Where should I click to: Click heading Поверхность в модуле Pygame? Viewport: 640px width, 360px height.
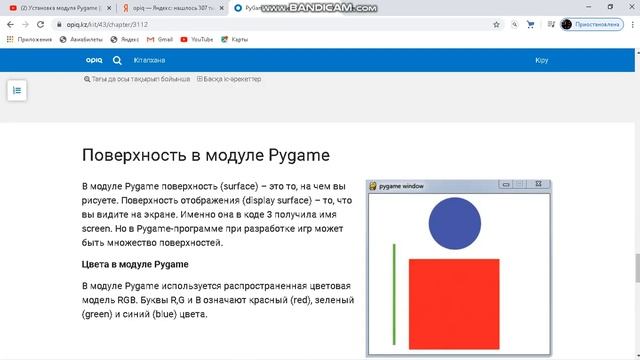206,155
